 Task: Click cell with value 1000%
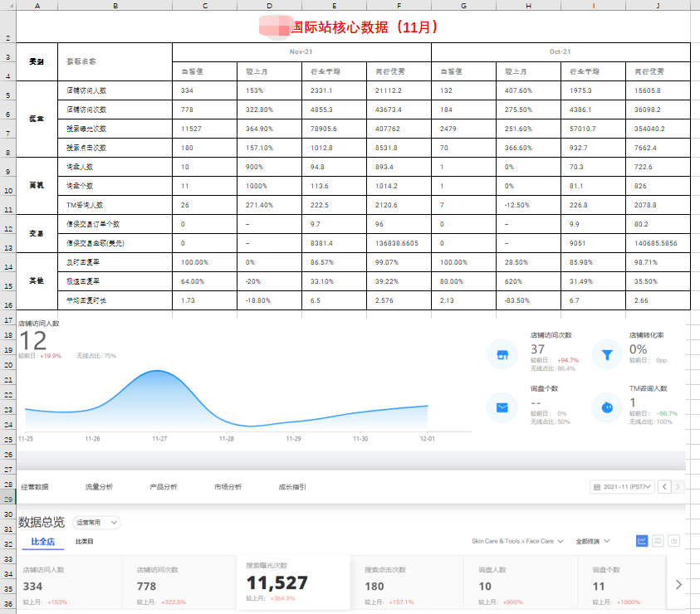(270, 186)
